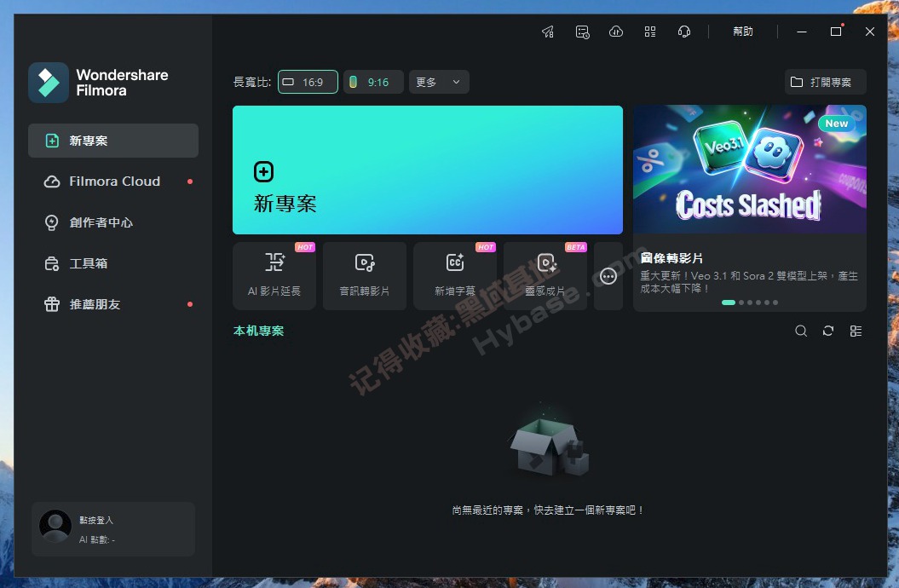Search local projects with magnifier icon
899x588 pixels.
click(801, 331)
